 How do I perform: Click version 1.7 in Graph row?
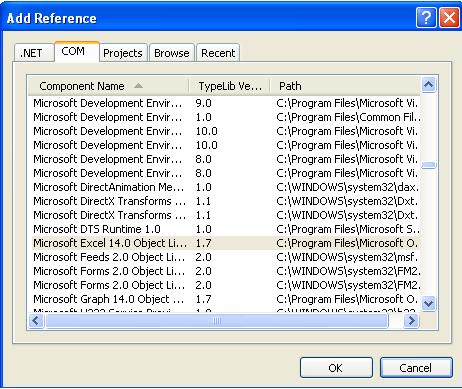[203, 299]
